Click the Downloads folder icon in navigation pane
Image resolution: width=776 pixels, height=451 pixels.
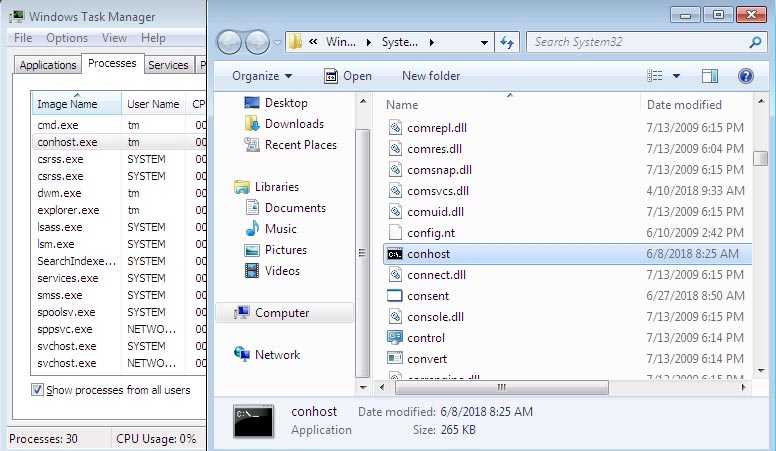pos(252,124)
